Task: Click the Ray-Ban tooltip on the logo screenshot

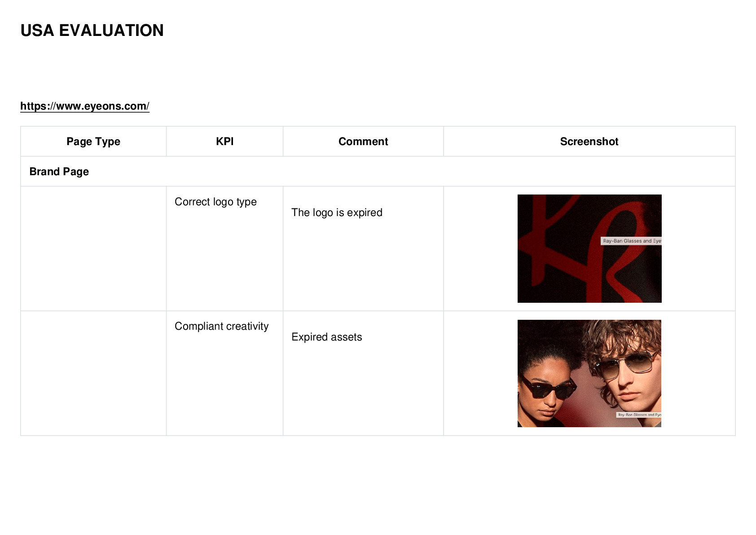Action: click(x=631, y=241)
